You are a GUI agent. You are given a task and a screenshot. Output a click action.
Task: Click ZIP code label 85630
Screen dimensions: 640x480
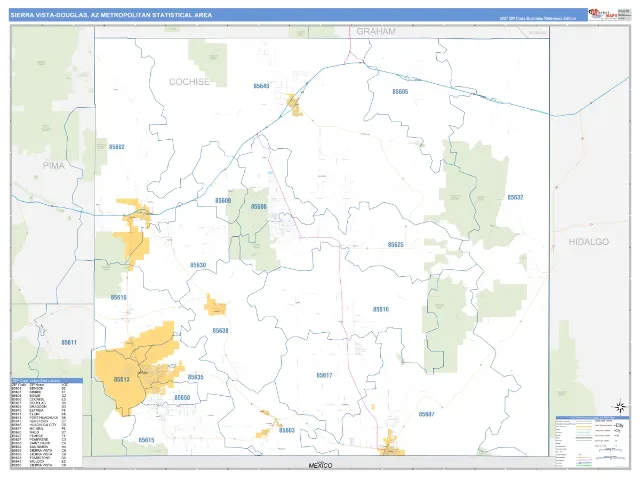[198, 265]
